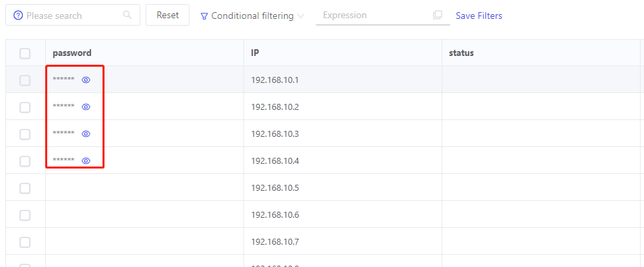Unmask password in 192.168.10.3 row

pos(86,134)
